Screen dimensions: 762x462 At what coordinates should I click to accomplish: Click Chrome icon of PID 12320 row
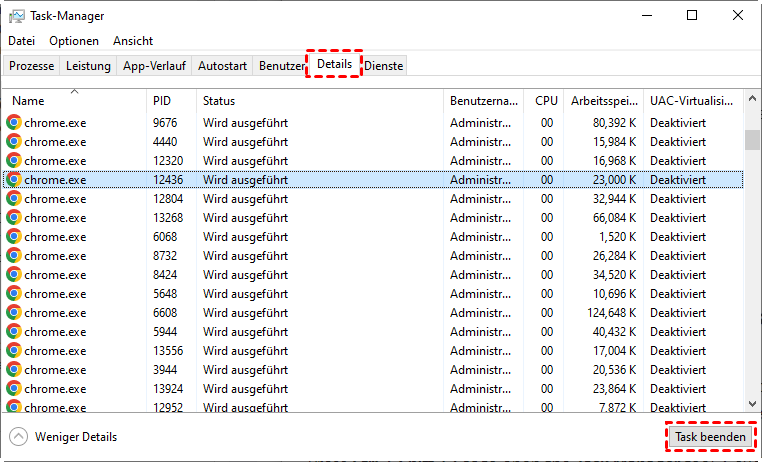pos(14,160)
